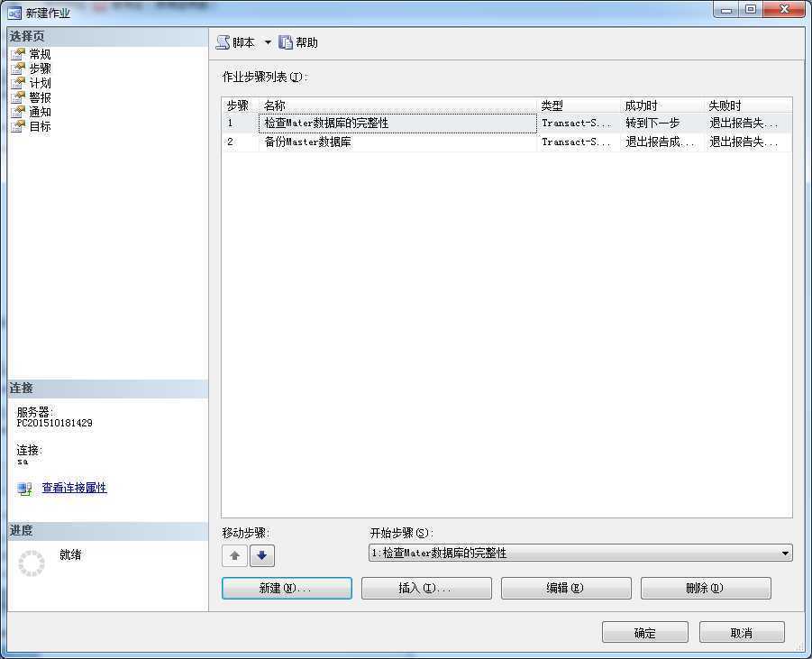
Task: Click the 类型 column header
Action: [579, 105]
